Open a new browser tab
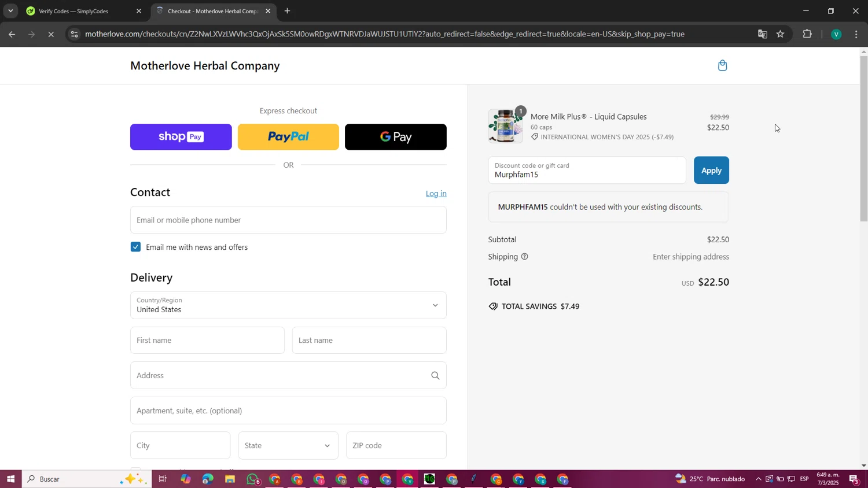Screen dimensions: 868x488 coord(287,11)
